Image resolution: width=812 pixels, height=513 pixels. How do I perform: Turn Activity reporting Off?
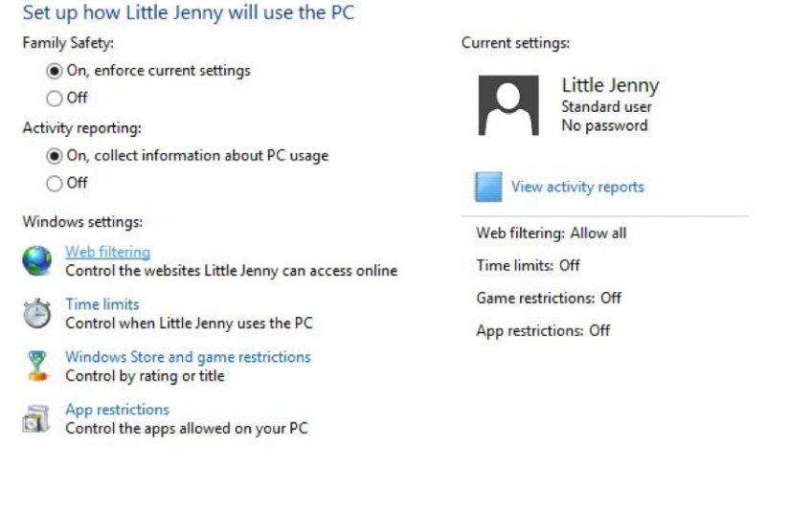(55, 183)
